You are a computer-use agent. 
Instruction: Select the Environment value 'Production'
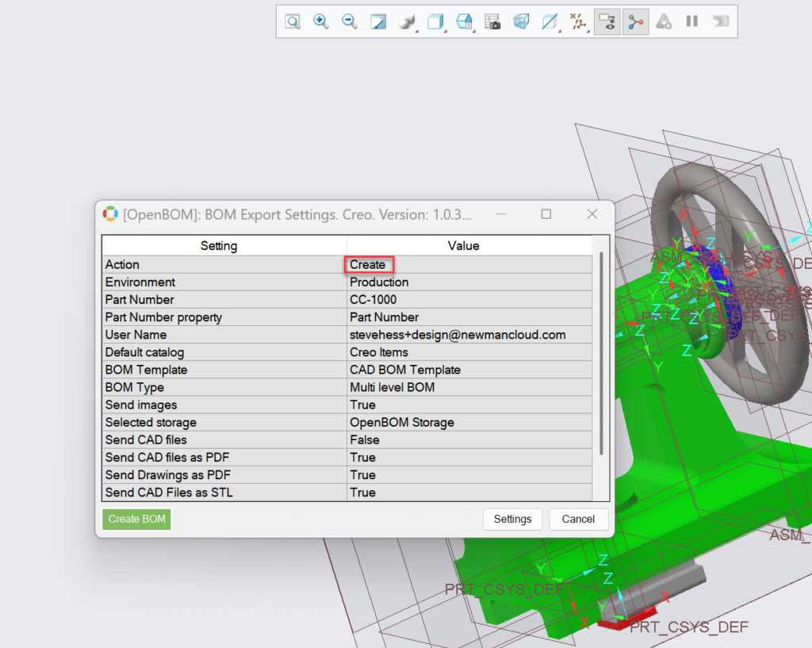coord(379,282)
